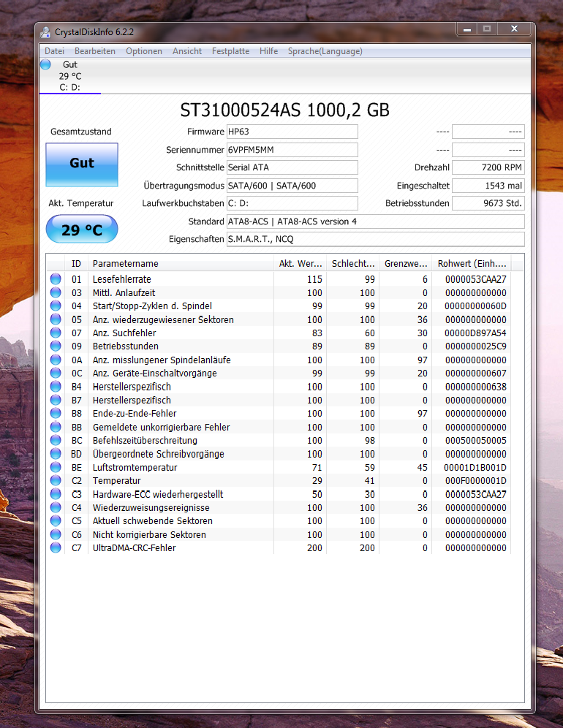The image size is (563, 728).
Task: Select the Luftstromtemperatur row name
Action: pyautogui.click(x=135, y=467)
